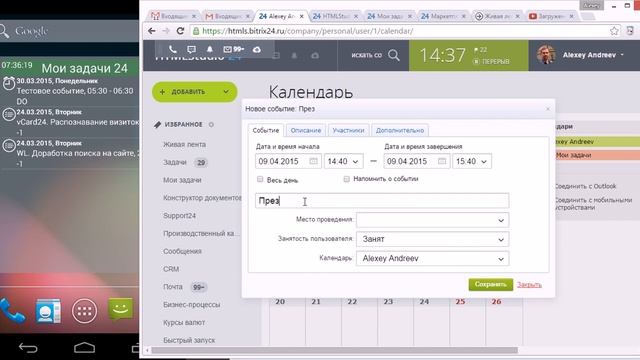Open the cloud drive icon in toolbar
640x360 pixels.
(x=257, y=49)
